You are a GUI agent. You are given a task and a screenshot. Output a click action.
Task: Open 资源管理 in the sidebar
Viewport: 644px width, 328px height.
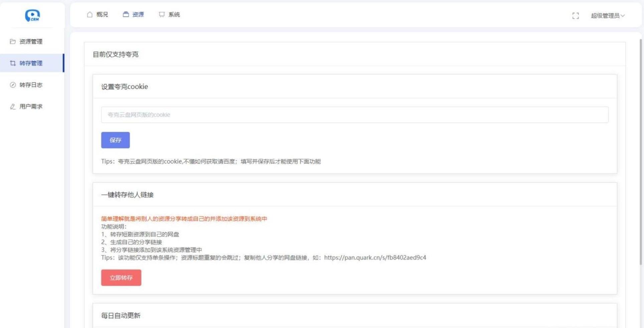click(32, 41)
